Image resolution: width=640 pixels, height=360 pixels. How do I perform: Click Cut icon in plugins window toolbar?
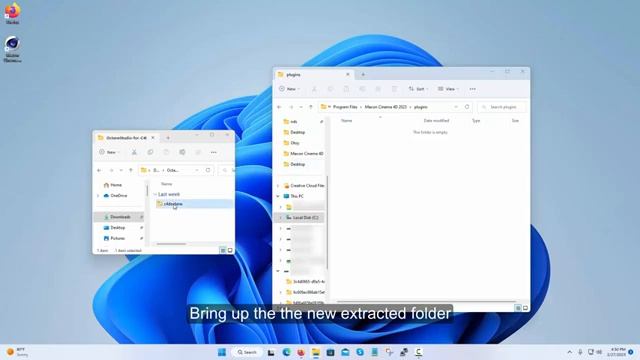(314, 89)
